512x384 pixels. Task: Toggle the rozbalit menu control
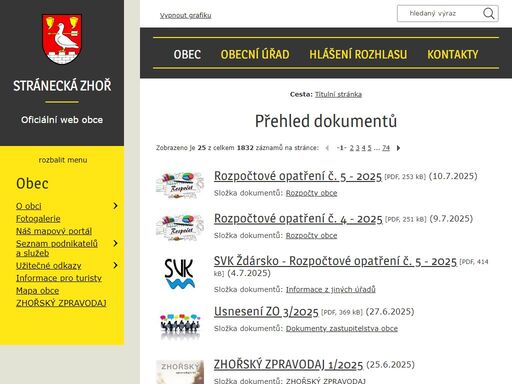click(x=63, y=160)
